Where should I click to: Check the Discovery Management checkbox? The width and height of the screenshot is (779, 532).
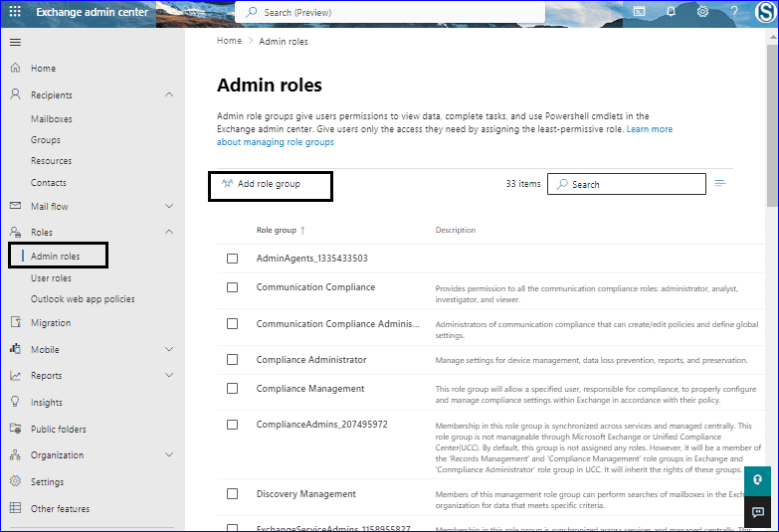pyautogui.click(x=232, y=493)
